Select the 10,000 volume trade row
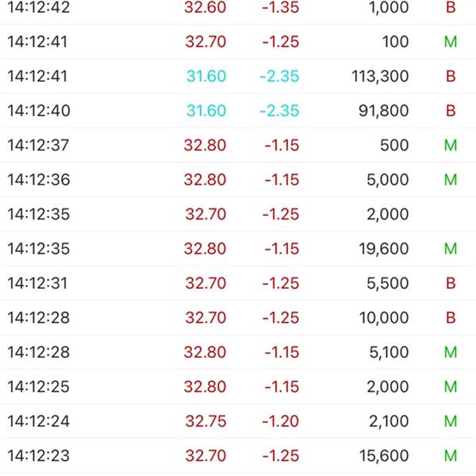Screen dimensions: 476x476 pos(238,318)
